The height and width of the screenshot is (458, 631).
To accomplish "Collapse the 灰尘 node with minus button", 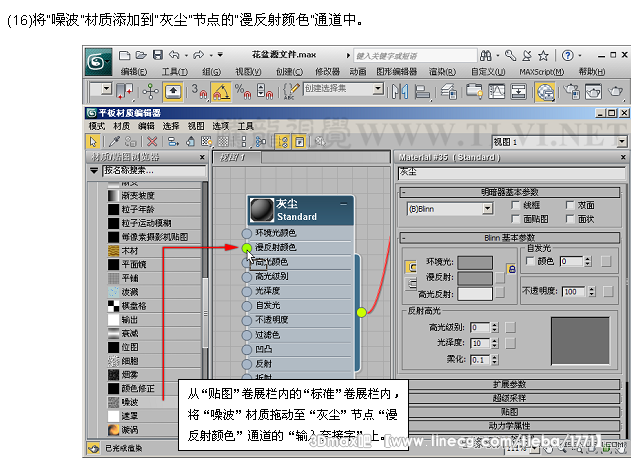I will pos(343,204).
